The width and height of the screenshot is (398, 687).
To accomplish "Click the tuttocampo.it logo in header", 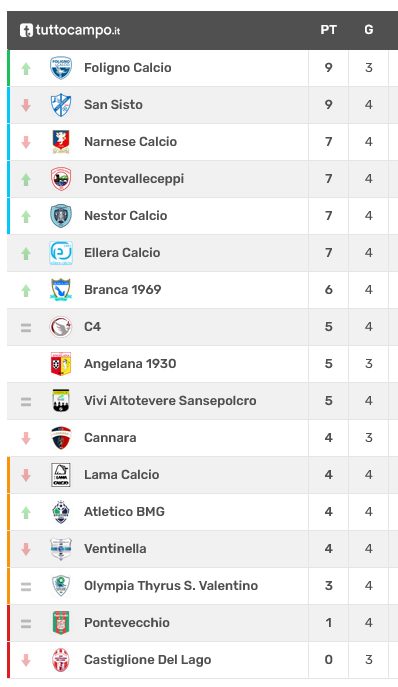I will point(70,30).
